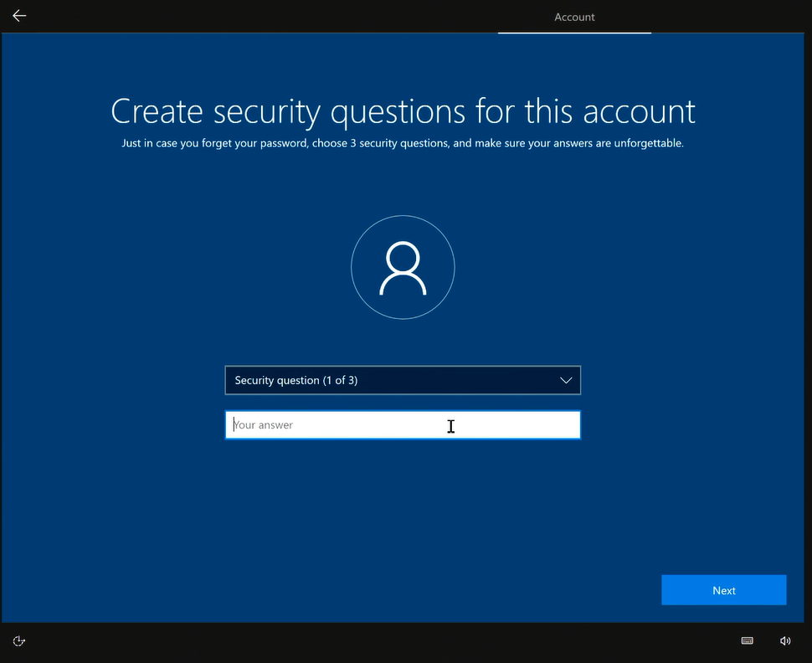
Task: Click the 'Create security questions' heading
Action: [x=403, y=111]
